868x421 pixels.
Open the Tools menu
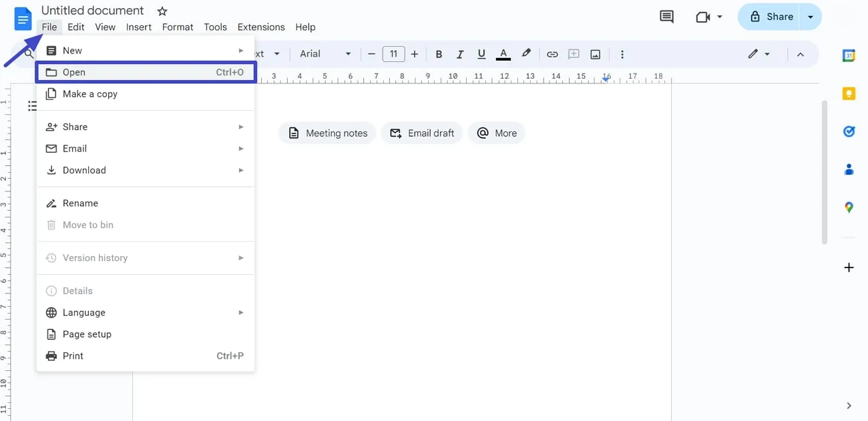(x=215, y=27)
